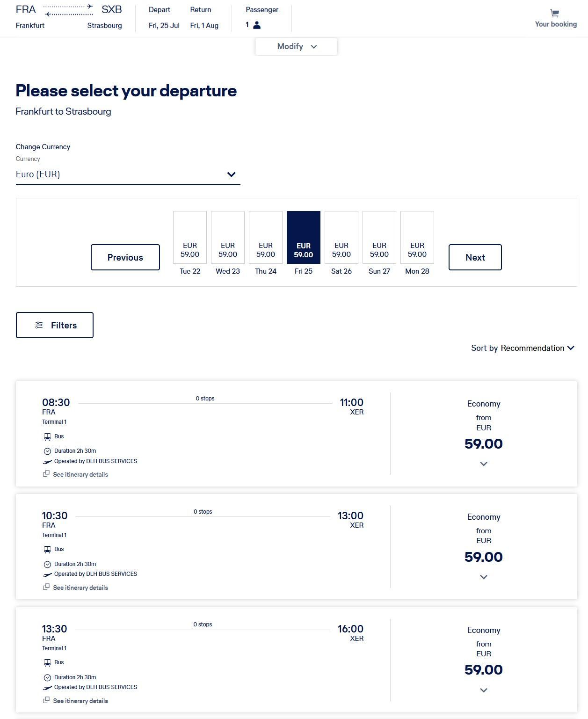Click the Next dates button
This screenshot has height=719, width=588.
pos(475,257)
